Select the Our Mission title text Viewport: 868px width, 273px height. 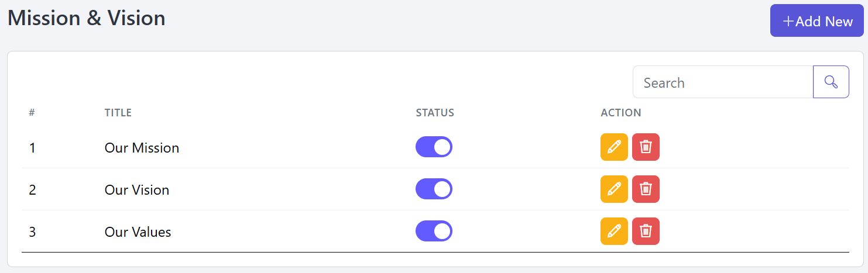click(142, 148)
